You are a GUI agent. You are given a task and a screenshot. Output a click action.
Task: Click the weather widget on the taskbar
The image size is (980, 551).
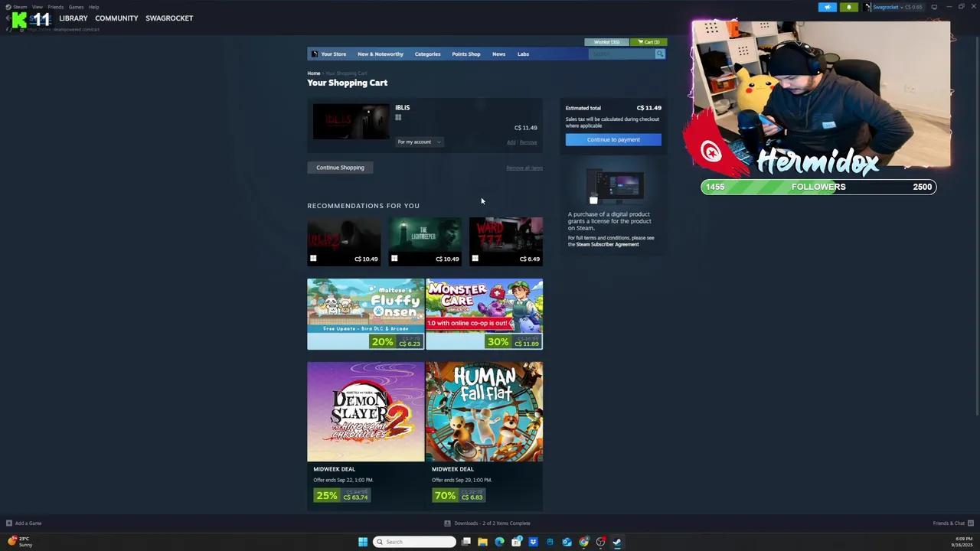coord(21,542)
